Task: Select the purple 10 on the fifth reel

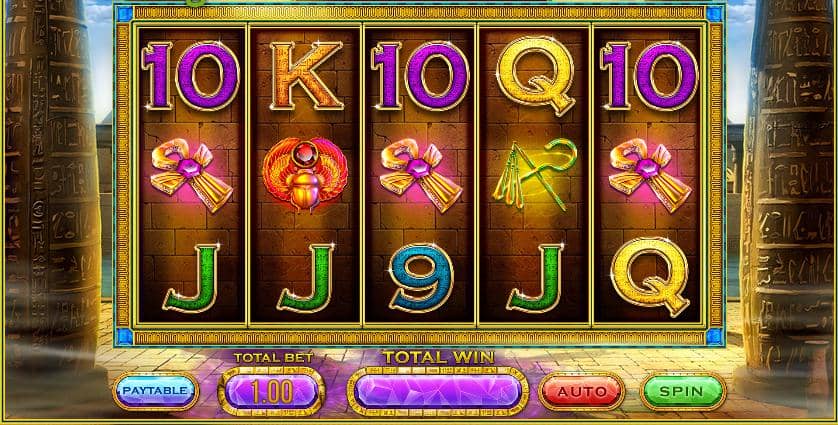Action: (x=649, y=75)
